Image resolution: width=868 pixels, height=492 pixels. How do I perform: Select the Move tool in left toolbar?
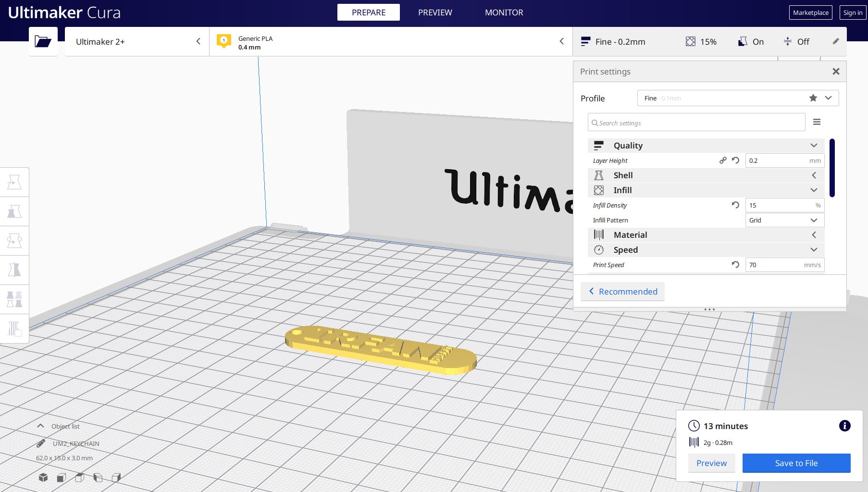pos(14,182)
